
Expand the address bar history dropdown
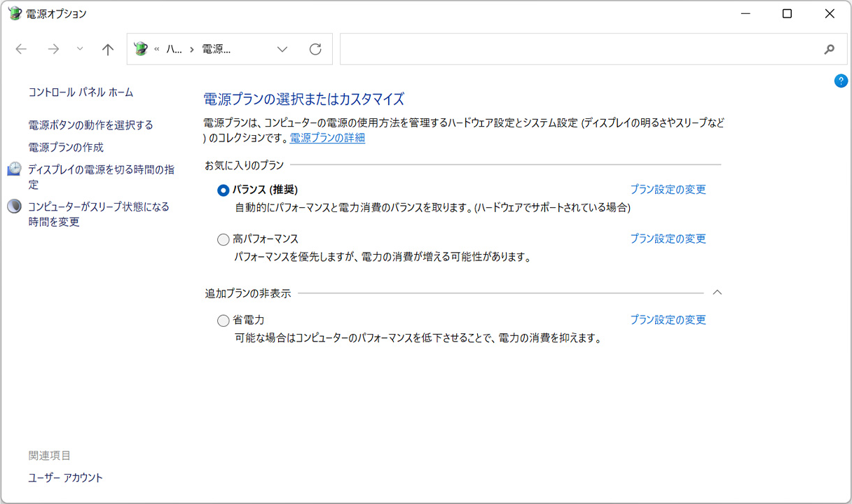[282, 49]
